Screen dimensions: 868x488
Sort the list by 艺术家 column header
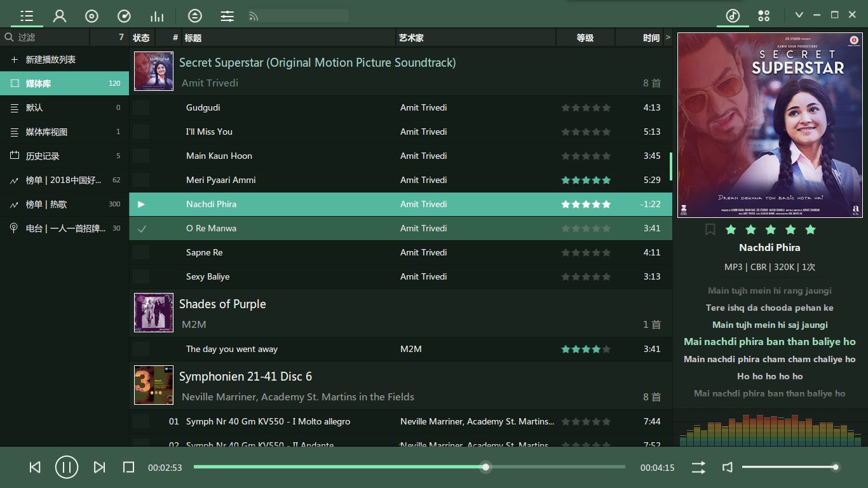coord(411,38)
